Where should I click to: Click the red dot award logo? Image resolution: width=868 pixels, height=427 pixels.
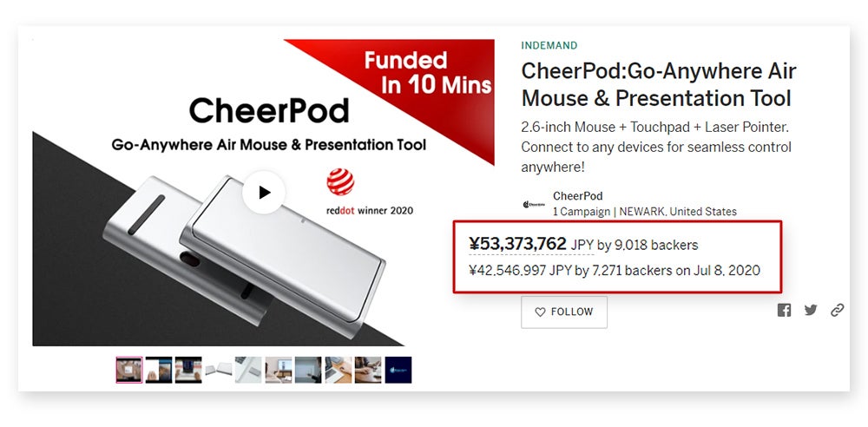[x=339, y=182]
